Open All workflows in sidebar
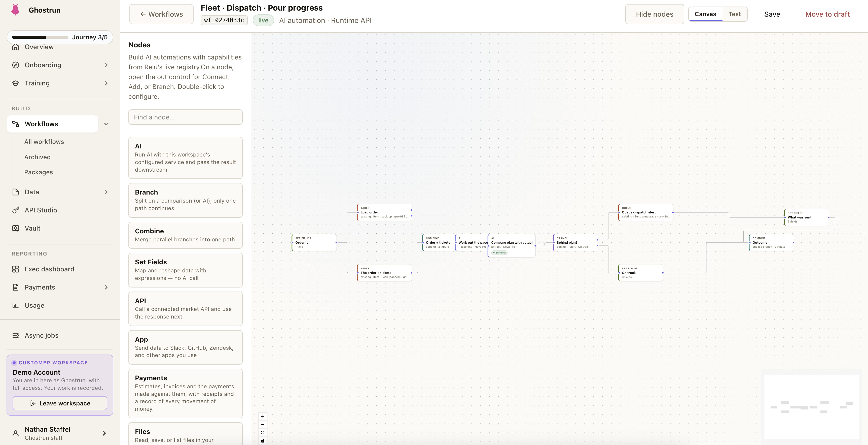This screenshot has width=868, height=445. coord(44,142)
